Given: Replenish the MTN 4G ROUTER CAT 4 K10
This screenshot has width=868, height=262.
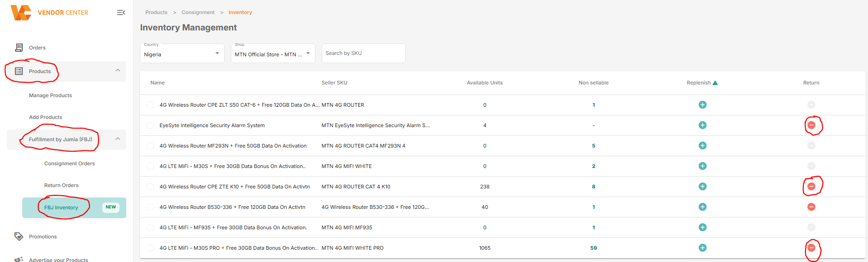Looking at the screenshot, I should 703,187.
